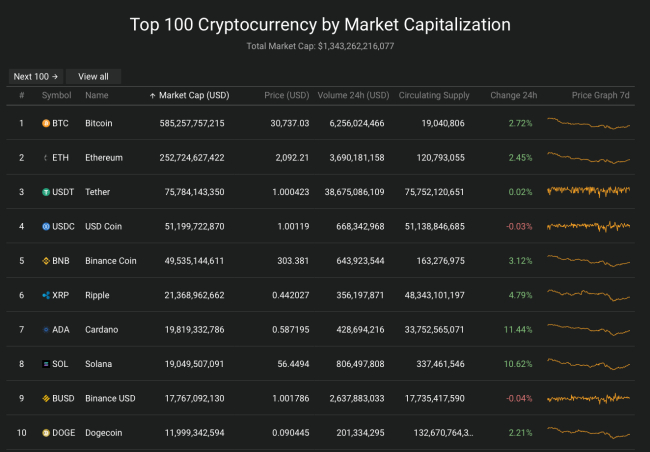This screenshot has height=452, width=650.
Task: Click the Tether USDT coin icon
Action: (46, 192)
